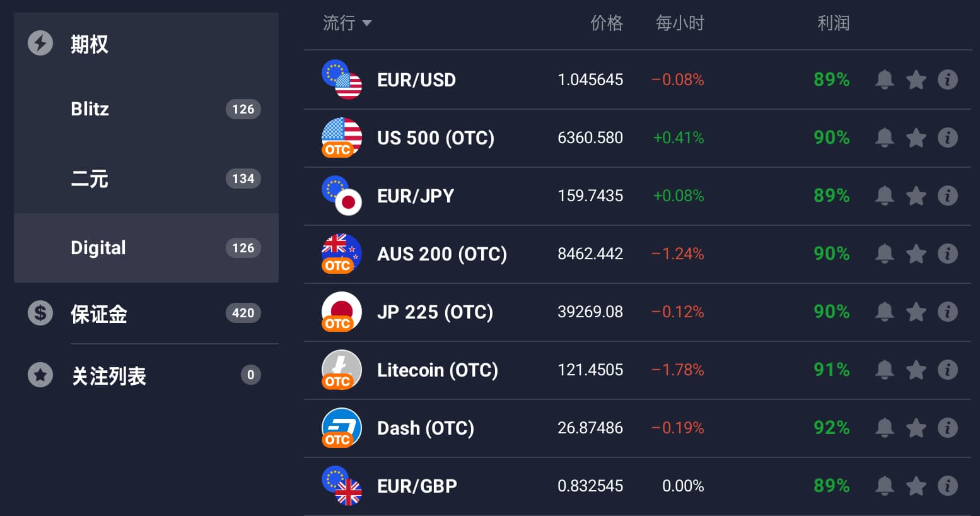980x516 pixels.
Task: Open info details for Dash (OTC)
Action: 947,428
